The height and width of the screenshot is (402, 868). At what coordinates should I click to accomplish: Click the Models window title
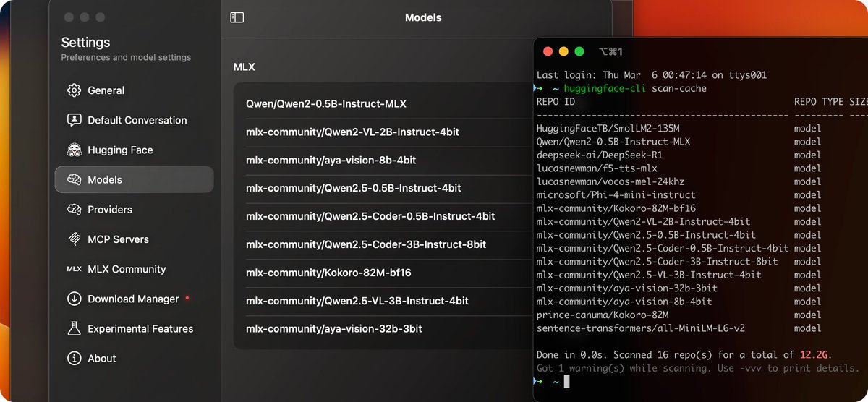[x=423, y=17]
